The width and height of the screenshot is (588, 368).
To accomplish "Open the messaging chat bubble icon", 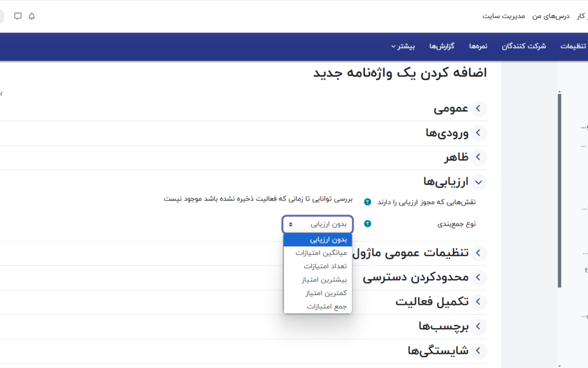I will pos(18,16).
